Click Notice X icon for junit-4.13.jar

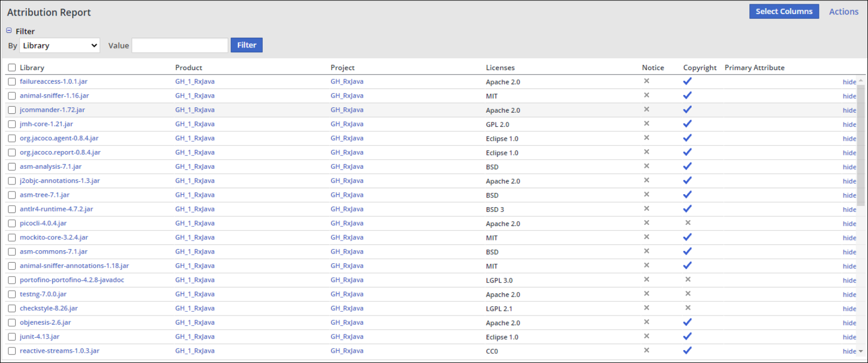(x=646, y=336)
